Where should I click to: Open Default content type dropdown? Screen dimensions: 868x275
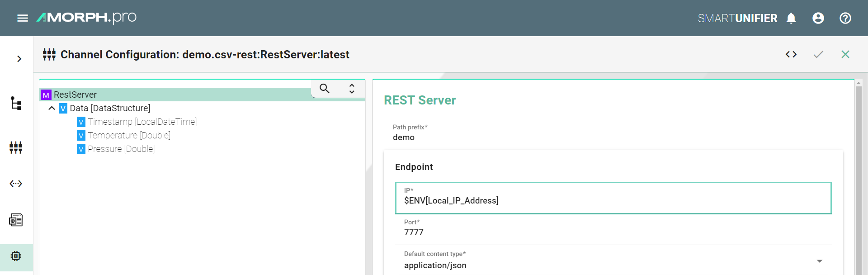[x=819, y=261]
